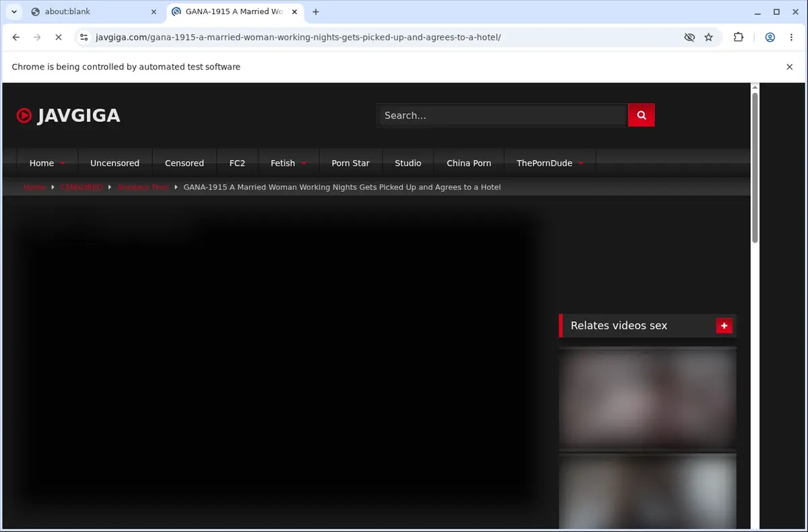Open the site information icon in address bar
This screenshot has width=808, height=532.
tap(83, 38)
